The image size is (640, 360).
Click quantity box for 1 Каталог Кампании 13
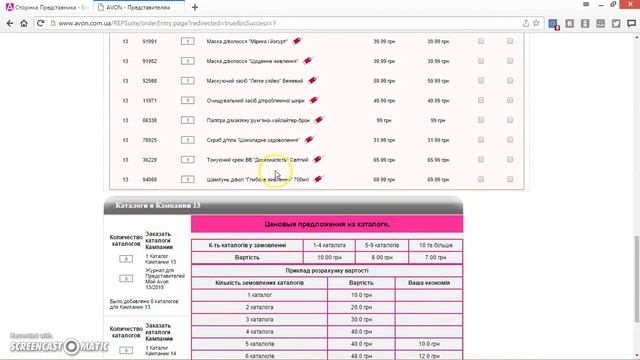[x=126, y=259]
